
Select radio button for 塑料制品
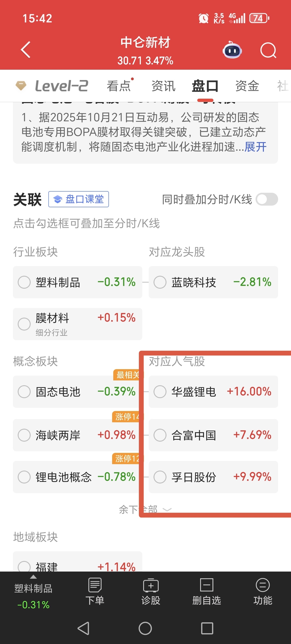24,282
